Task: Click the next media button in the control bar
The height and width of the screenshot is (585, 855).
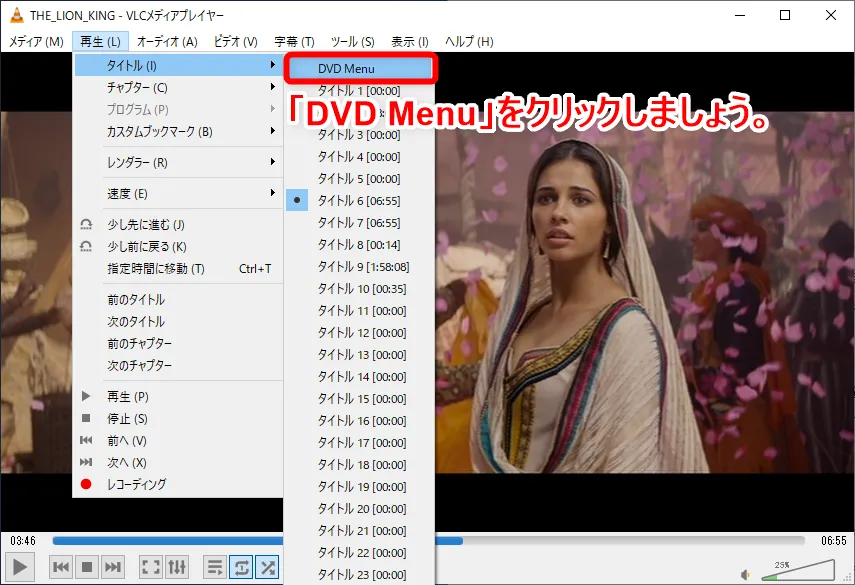Action: pos(113,568)
